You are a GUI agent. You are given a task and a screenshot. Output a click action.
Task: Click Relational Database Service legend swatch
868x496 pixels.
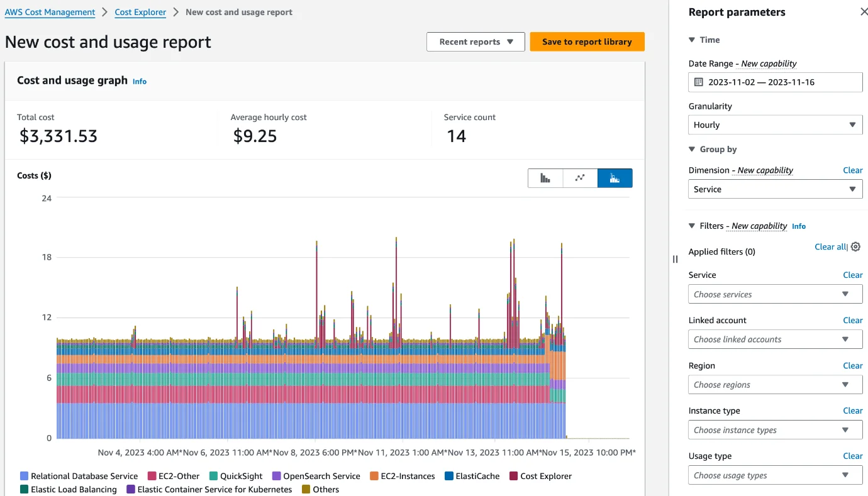pyautogui.click(x=25, y=477)
